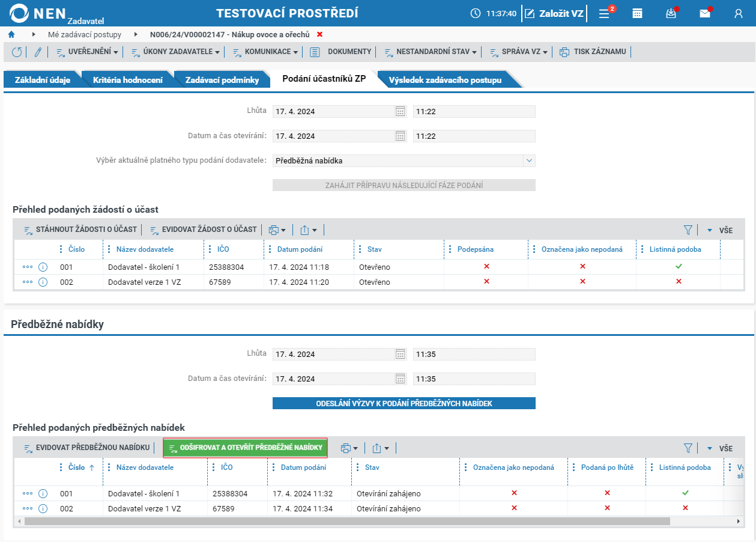Screen dimensions: 756x542
Task: Open info icon for preliminary bid 002
Action: coord(43,508)
